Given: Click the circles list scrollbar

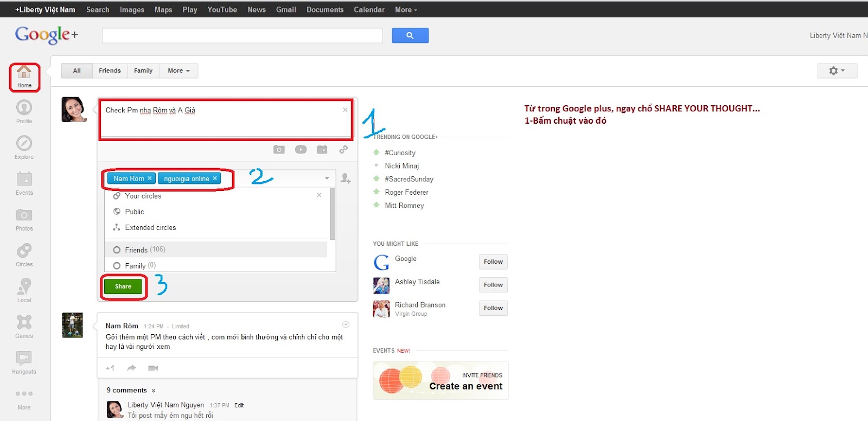Looking at the screenshot, I should pos(333,214).
